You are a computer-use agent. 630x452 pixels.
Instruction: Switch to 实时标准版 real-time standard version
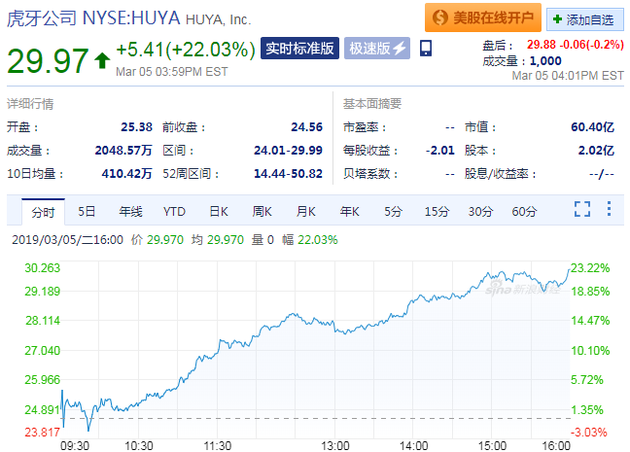point(300,48)
